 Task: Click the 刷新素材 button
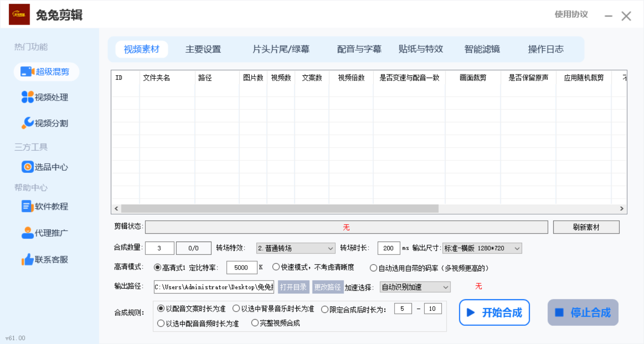[x=586, y=227]
